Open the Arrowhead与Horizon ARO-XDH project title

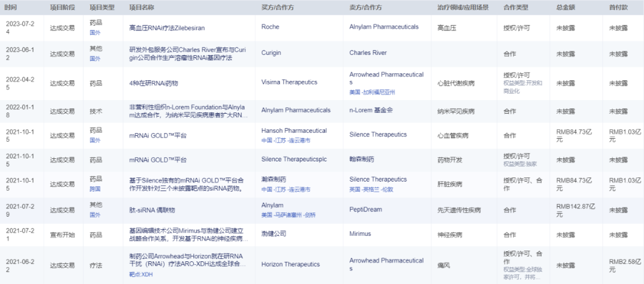188,260
